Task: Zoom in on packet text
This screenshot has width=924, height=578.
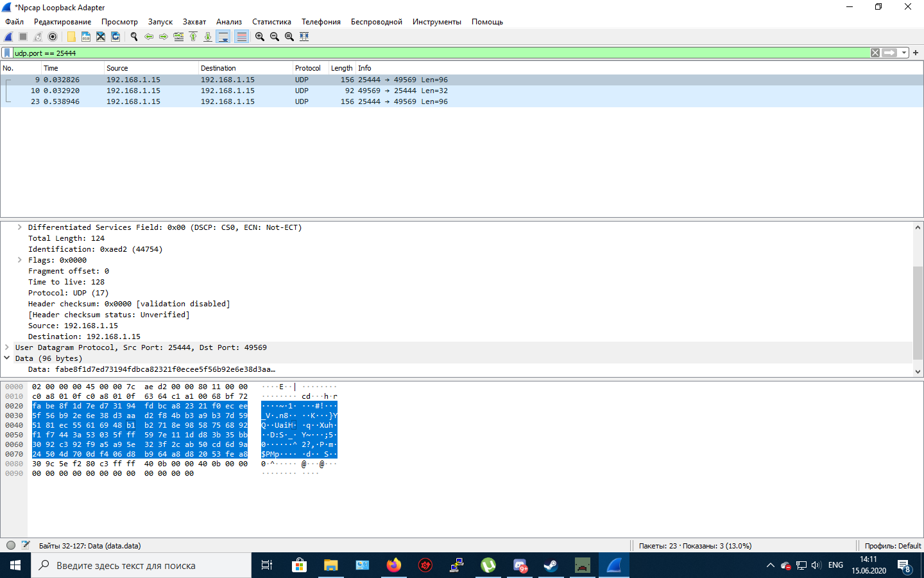Action: (x=260, y=37)
